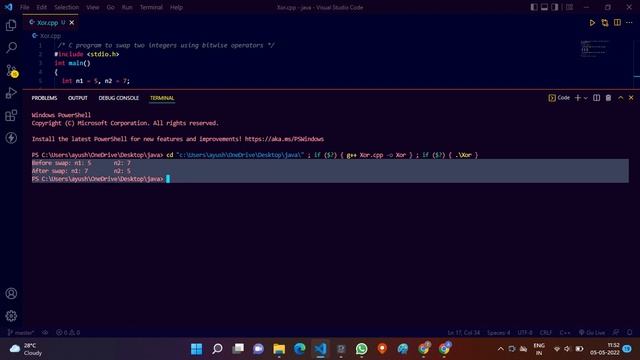Split the editor to the right
The image size is (640, 360).
point(617,23)
